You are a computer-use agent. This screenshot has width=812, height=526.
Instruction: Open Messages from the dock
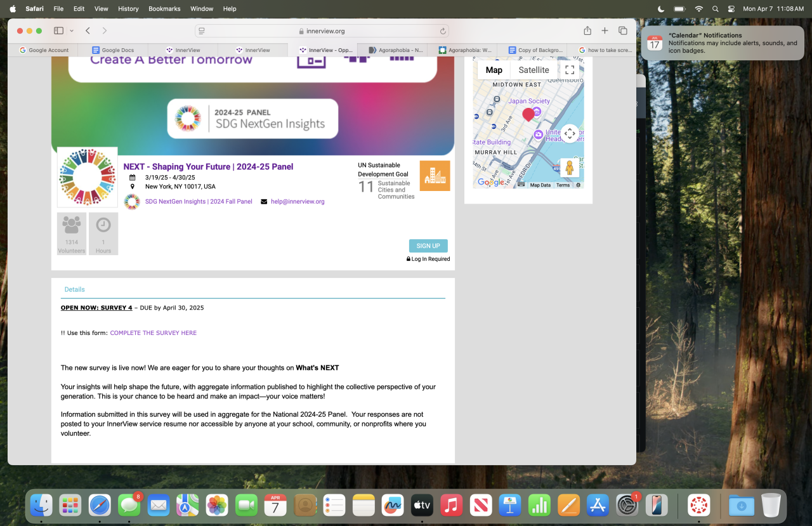pos(129,505)
